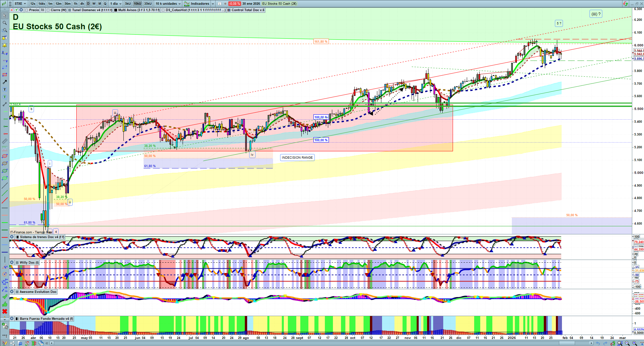644x346 pixels.
Task: Toggle the Cierre (W) checkbox
Action: click(48, 10)
